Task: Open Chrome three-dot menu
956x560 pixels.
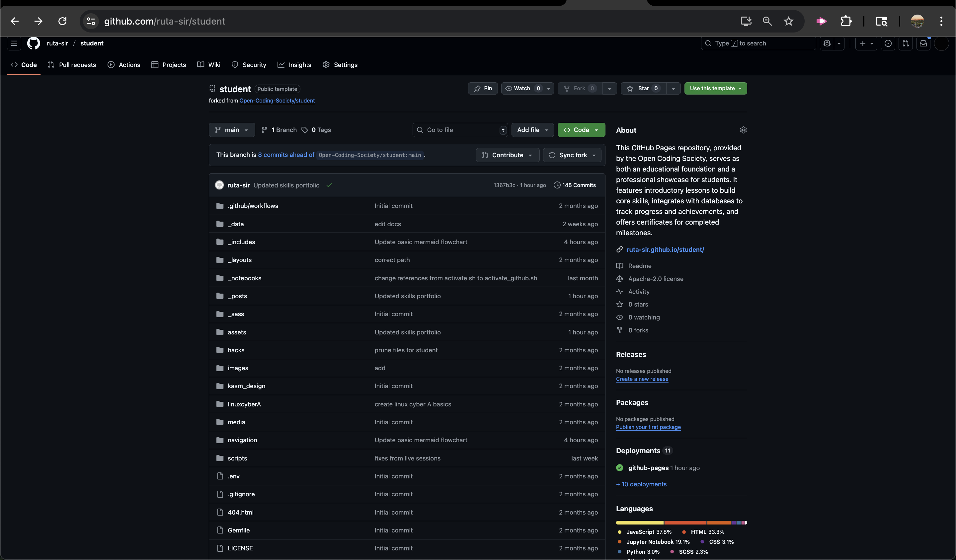Action: (x=941, y=21)
